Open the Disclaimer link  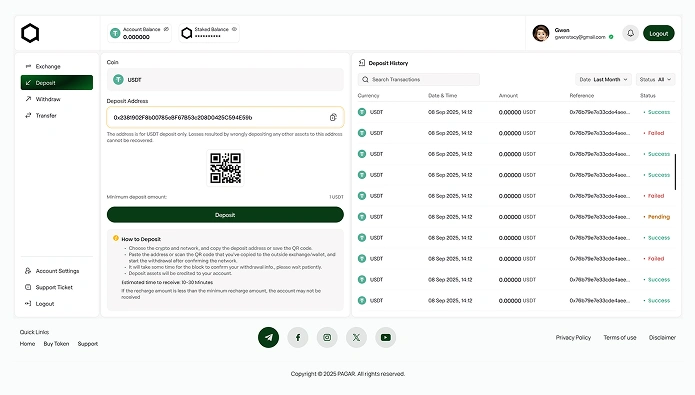pos(662,337)
